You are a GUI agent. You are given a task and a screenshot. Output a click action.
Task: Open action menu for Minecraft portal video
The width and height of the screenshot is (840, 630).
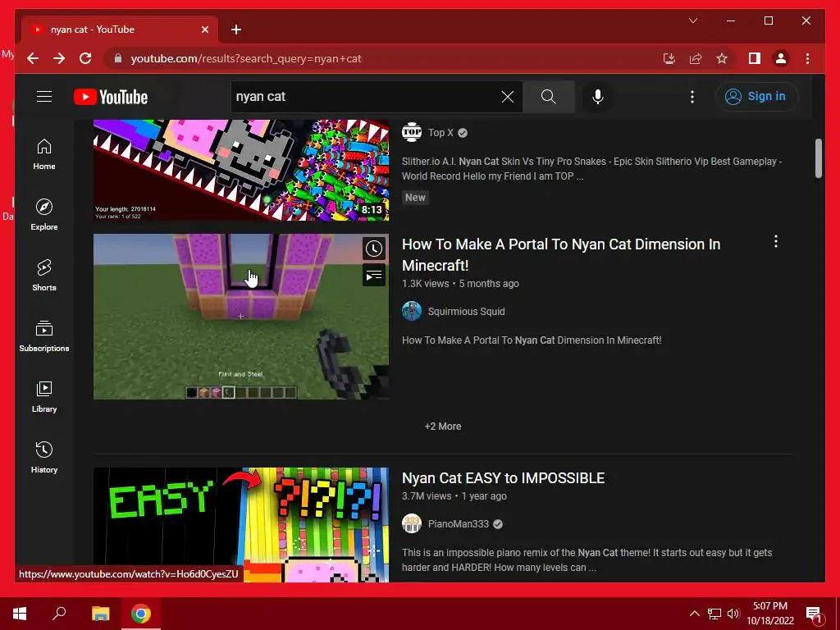[x=776, y=242]
